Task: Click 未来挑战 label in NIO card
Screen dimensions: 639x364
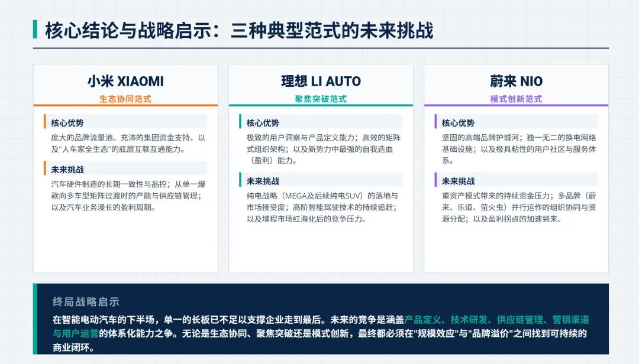Action: coord(458,181)
